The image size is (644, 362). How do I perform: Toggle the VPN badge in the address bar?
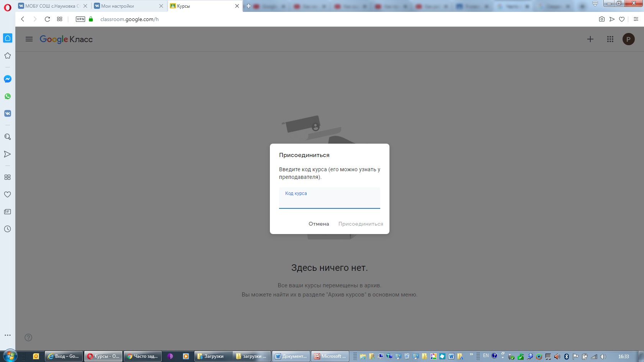[x=80, y=19]
